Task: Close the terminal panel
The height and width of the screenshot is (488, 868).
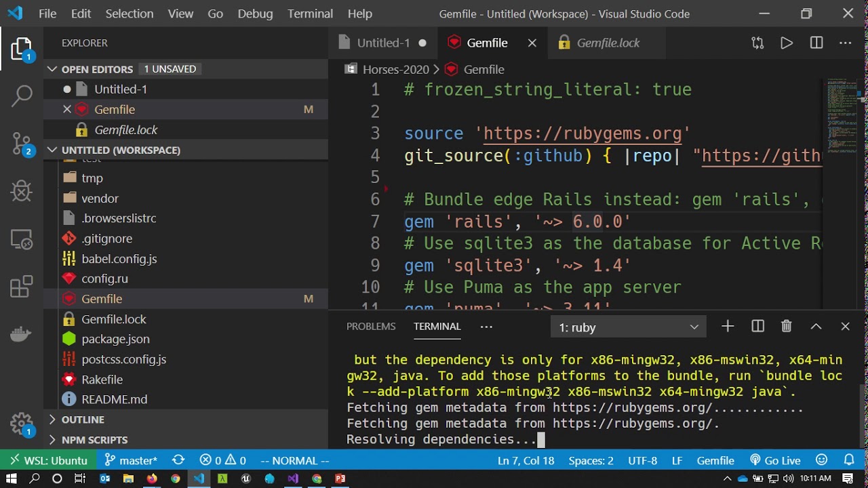Action: point(845,327)
